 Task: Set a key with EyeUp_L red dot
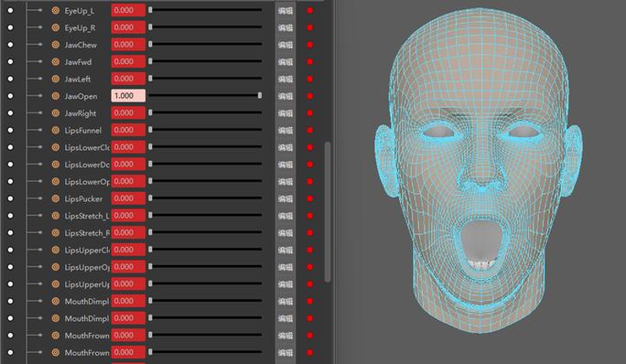tap(310, 11)
